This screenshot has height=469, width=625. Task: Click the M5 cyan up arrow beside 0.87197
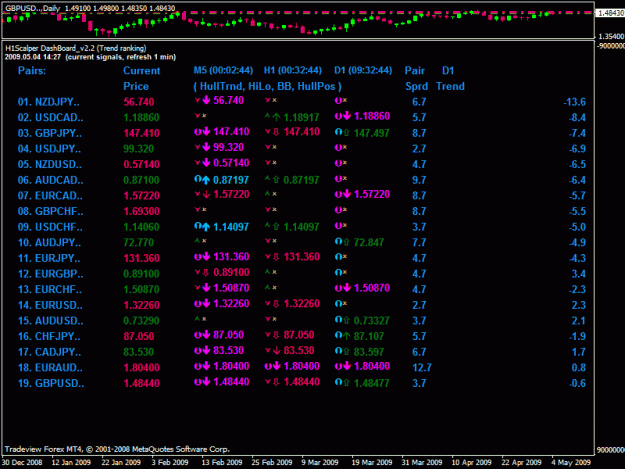pos(206,180)
